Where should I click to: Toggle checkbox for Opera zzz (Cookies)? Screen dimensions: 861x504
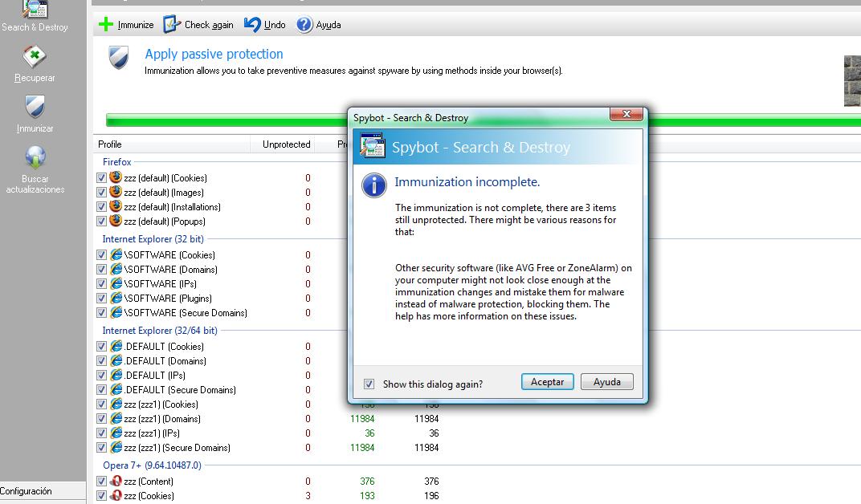[101, 496]
